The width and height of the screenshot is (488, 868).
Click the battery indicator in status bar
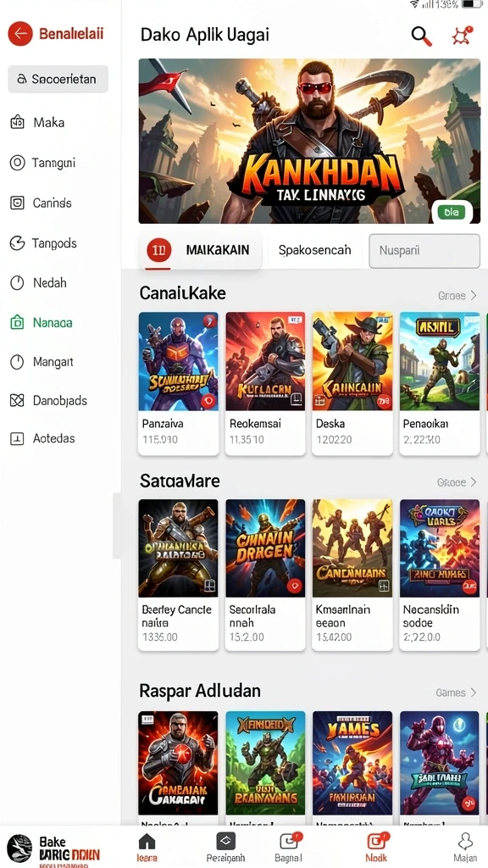pyautogui.click(x=471, y=4)
